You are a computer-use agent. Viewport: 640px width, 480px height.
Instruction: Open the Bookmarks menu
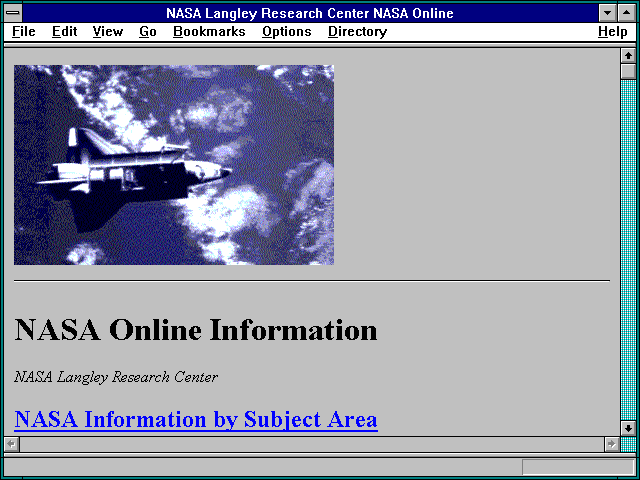209,31
